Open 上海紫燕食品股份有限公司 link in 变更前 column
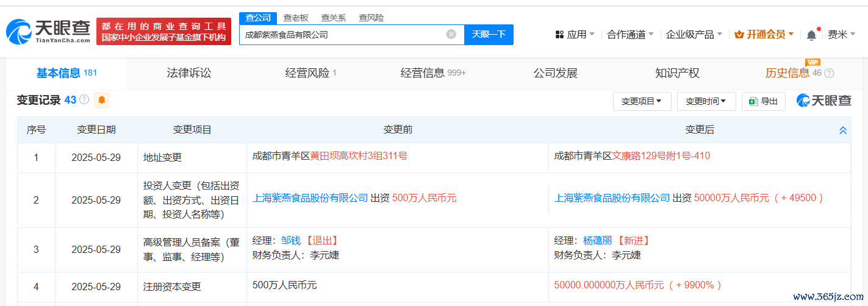868x306 pixels. coord(310,198)
